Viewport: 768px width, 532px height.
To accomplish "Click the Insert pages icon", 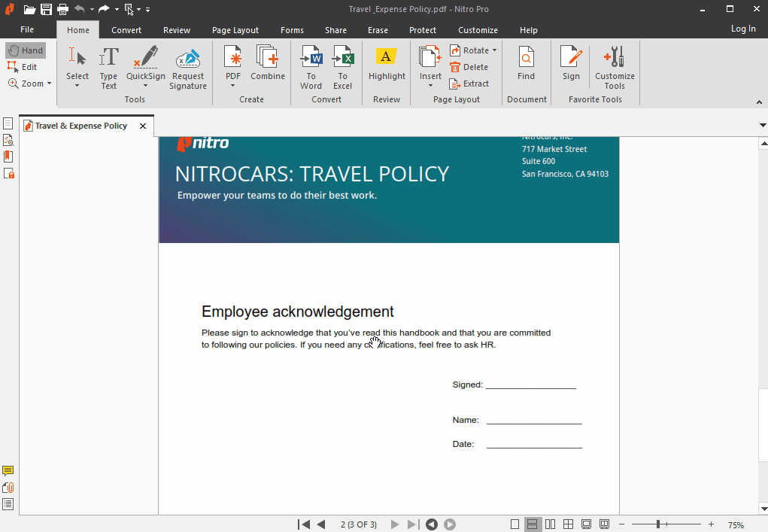I will point(430,57).
